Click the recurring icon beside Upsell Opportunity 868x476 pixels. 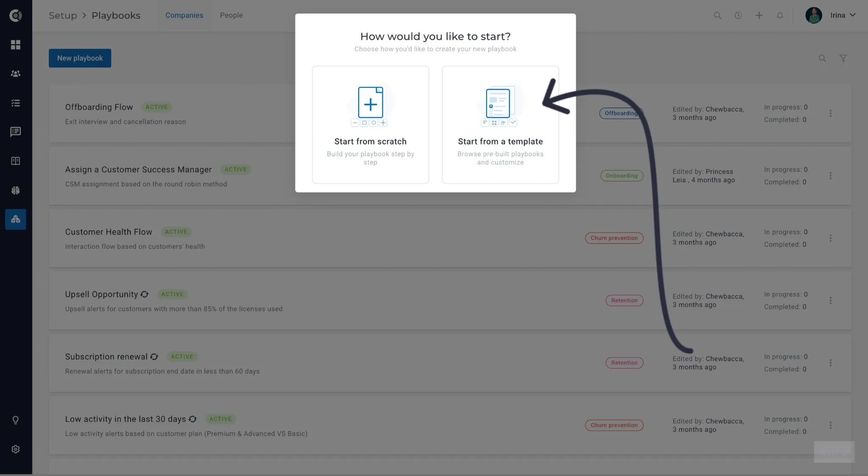click(145, 294)
